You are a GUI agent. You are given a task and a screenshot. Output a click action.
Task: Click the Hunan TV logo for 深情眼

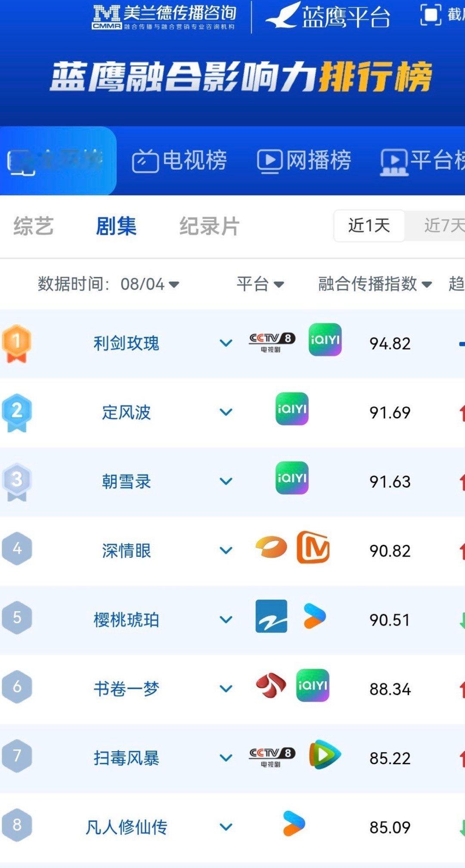271,548
